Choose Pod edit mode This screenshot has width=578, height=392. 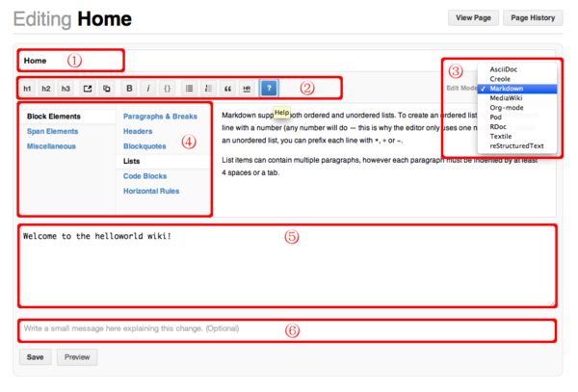point(516,118)
